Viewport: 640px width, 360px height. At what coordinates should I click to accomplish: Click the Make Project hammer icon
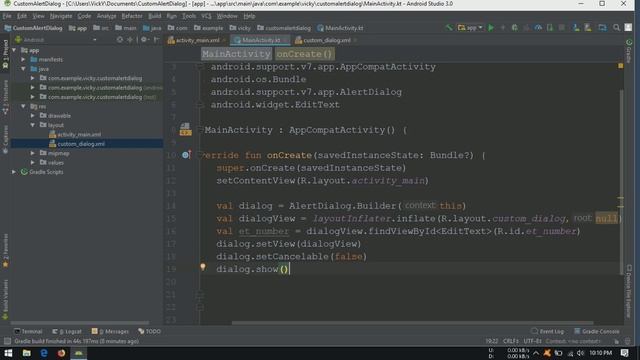pyautogui.click(x=449, y=28)
